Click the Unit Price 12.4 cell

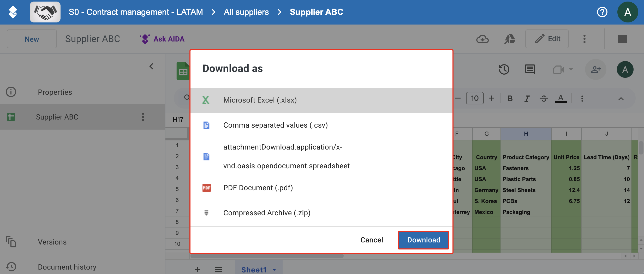click(566, 190)
